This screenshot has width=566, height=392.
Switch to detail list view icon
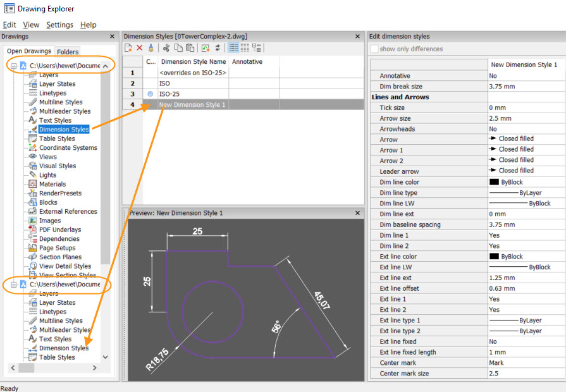[233, 47]
